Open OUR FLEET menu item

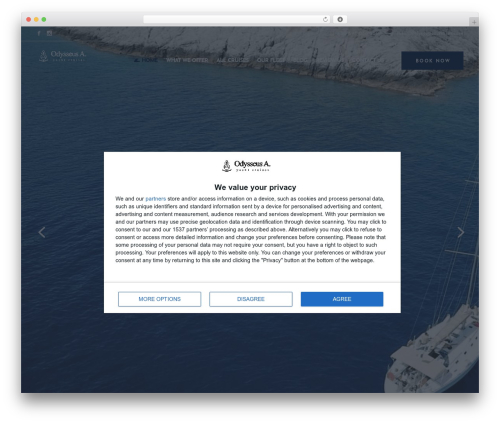click(x=270, y=60)
